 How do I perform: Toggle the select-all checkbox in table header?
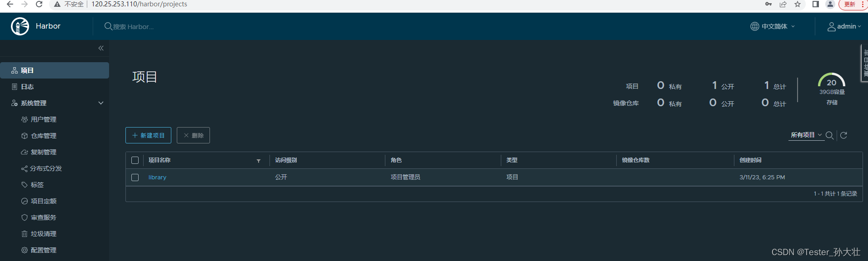click(135, 160)
